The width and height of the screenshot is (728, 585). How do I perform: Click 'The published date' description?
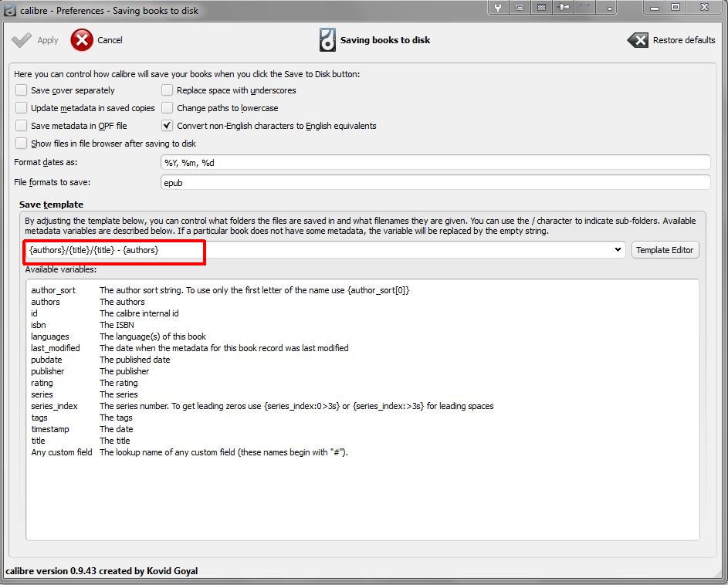pos(134,360)
